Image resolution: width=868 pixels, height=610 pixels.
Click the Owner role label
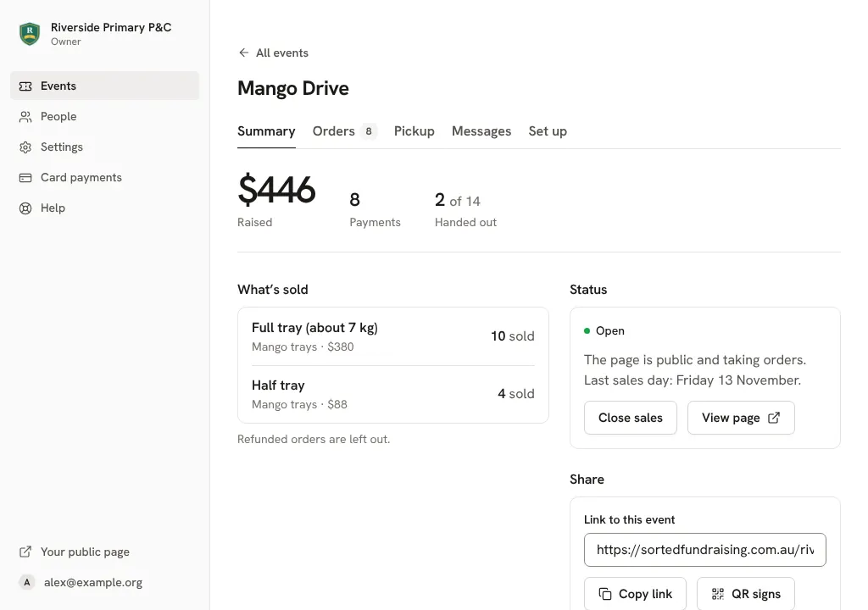pos(66,42)
